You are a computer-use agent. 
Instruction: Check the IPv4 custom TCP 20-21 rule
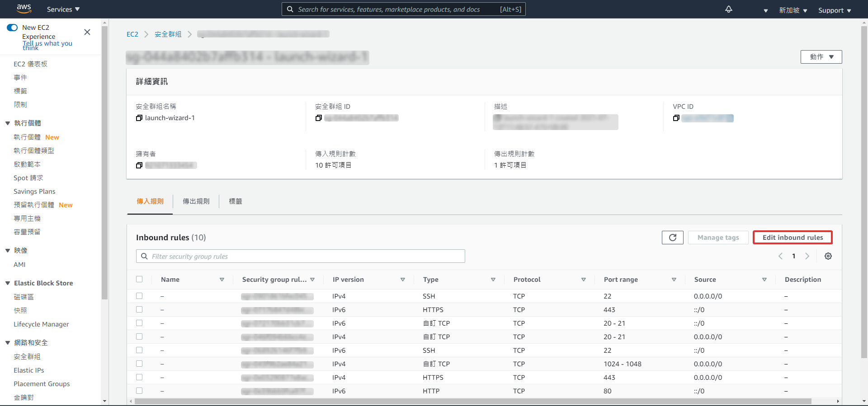[139, 336]
